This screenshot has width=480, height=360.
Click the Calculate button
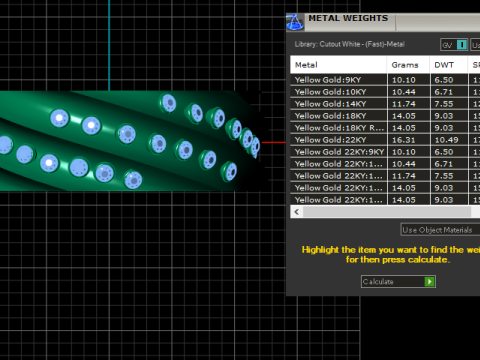pyautogui.click(x=398, y=282)
